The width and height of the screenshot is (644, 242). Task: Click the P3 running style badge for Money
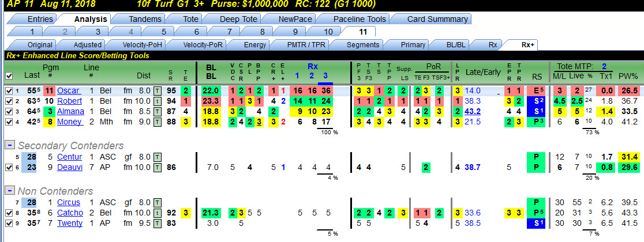(x=537, y=122)
